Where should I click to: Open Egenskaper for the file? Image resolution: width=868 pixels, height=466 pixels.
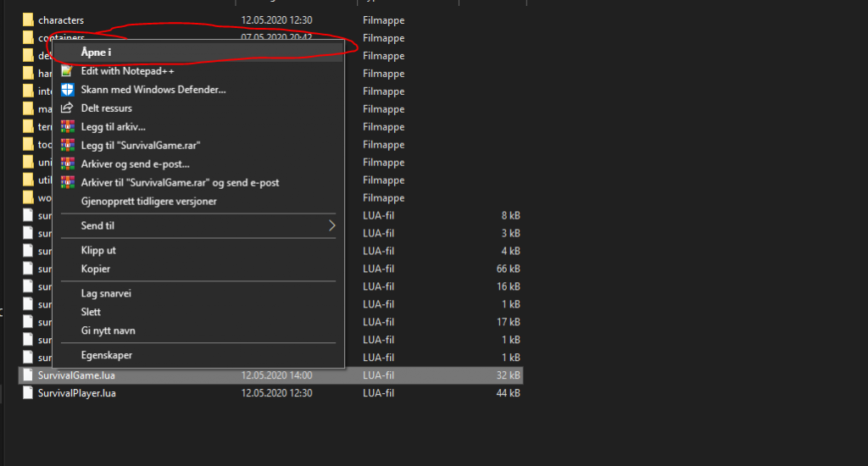[106, 355]
